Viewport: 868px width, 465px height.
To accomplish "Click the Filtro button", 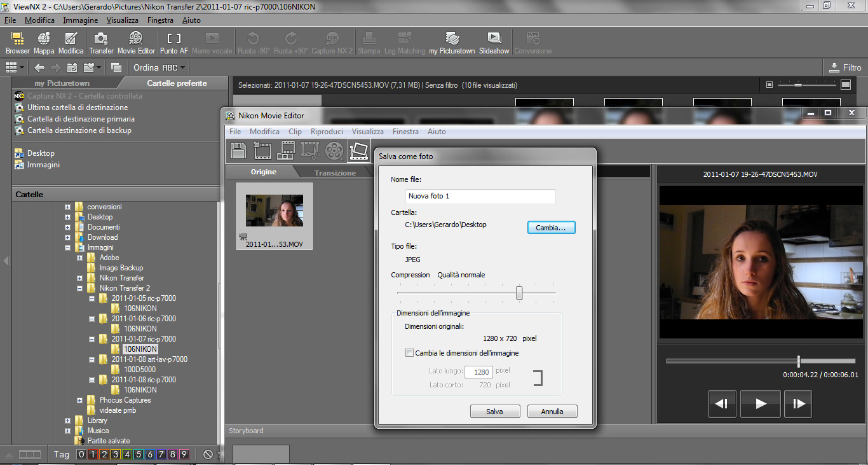I will coord(846,67).
